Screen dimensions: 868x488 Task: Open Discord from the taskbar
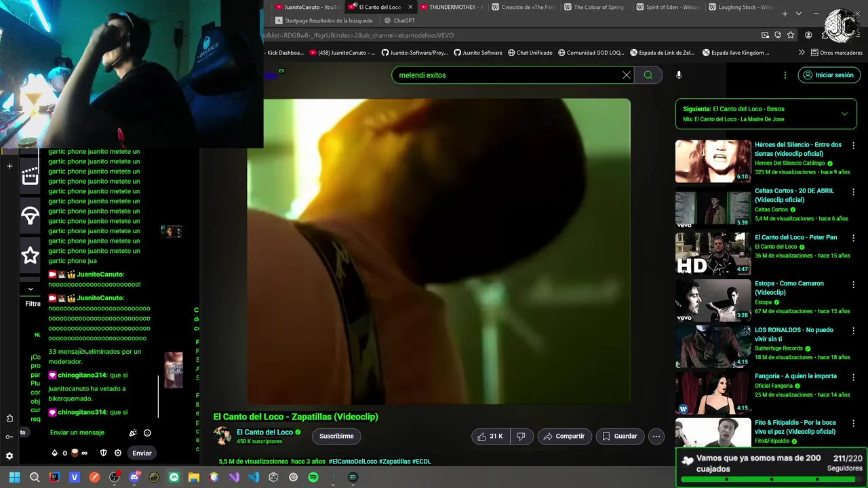tap(134, 477)
